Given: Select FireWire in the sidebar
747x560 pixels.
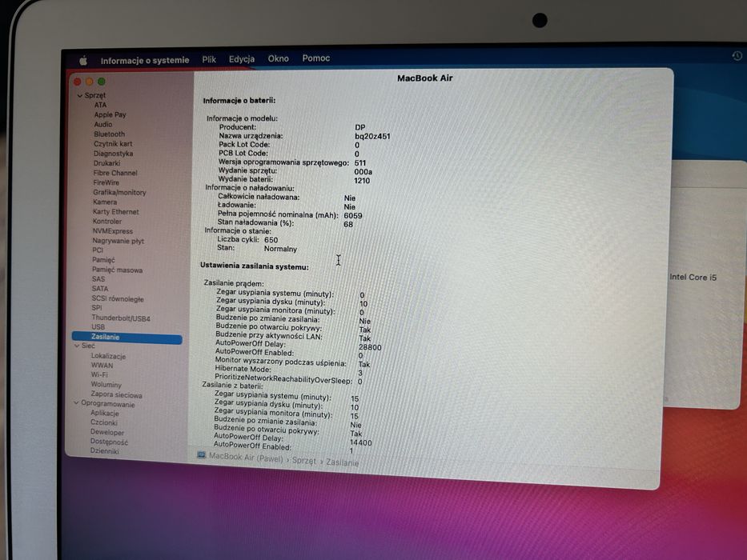Looking at the screenshot, I should tap(106, 182).
